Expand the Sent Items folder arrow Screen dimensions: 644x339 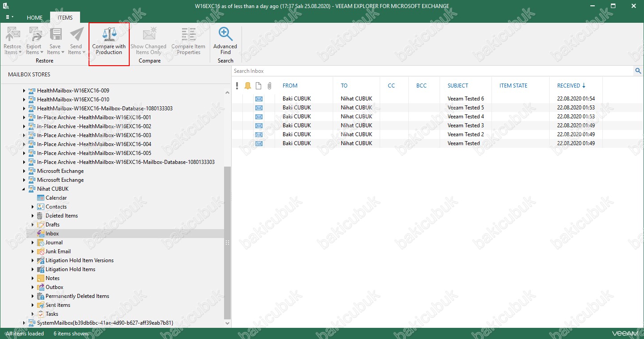click(x=33, y=305)
